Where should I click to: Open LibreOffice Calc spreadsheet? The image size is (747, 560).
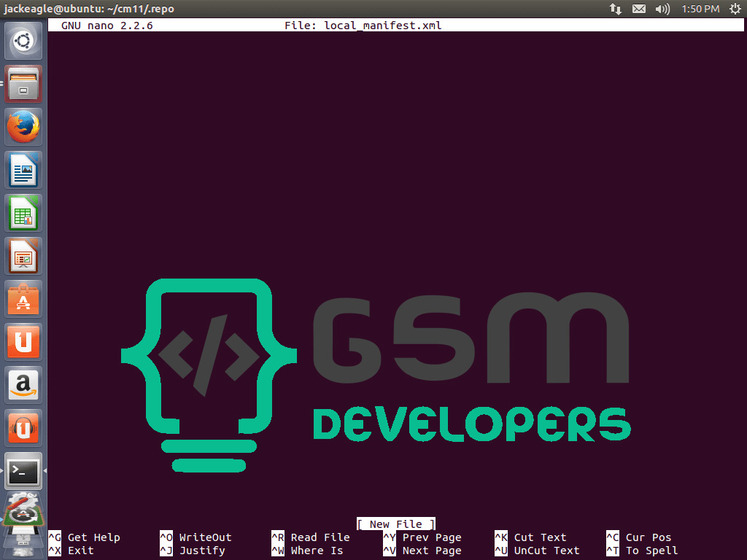[23, 213]
